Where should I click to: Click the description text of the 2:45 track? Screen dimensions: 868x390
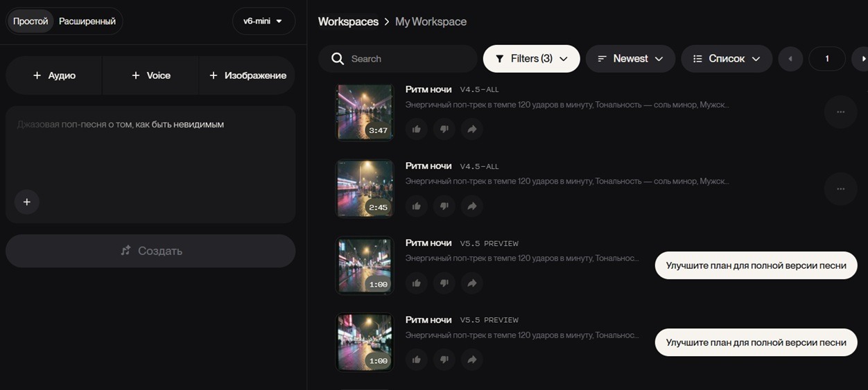coord(567,181)
